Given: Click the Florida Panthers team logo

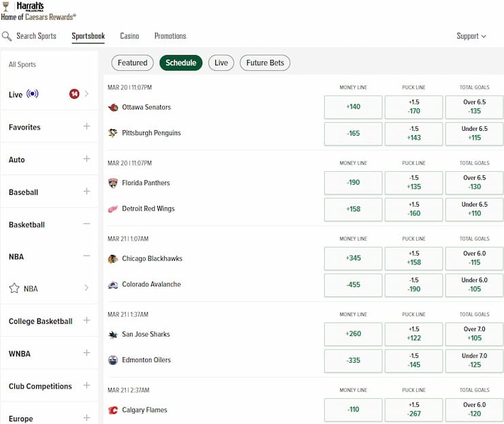Looking at the screenshot, I should pyautogui.click(x=113, y=183).
